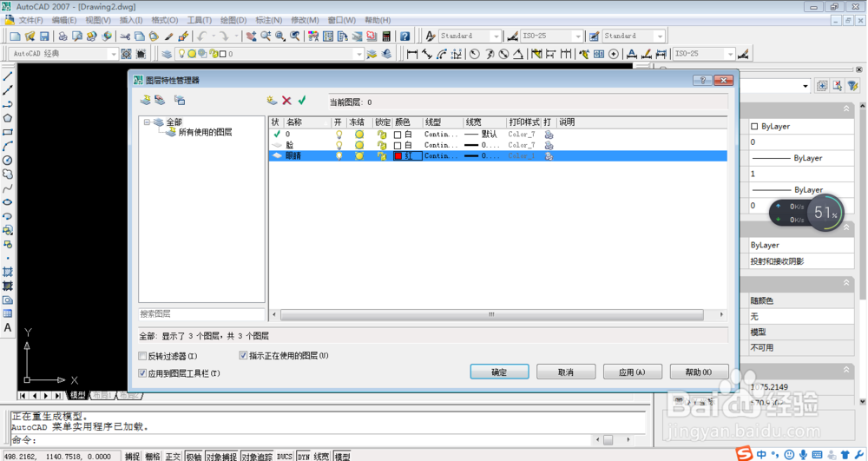Click the 搜索图层 search field
This screenshot has height=461, width=868.
pos(201,313)
